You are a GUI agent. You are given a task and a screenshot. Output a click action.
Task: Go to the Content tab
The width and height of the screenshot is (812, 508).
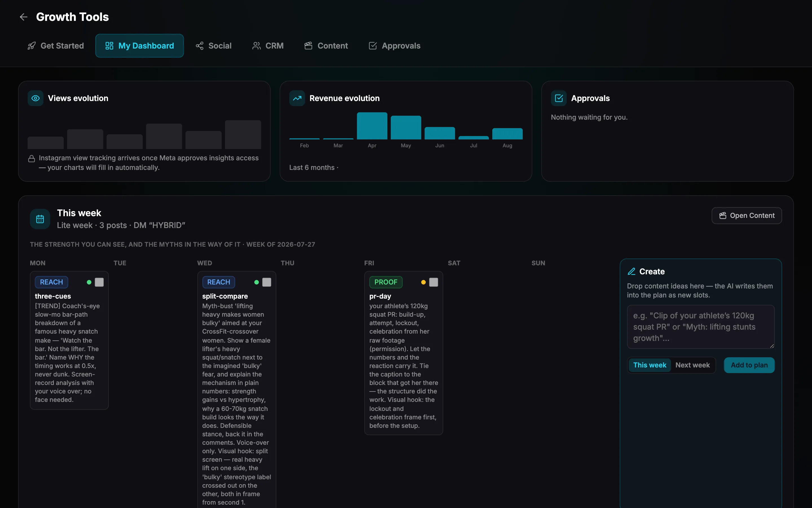pyautogui.click(x=326, y=46)
